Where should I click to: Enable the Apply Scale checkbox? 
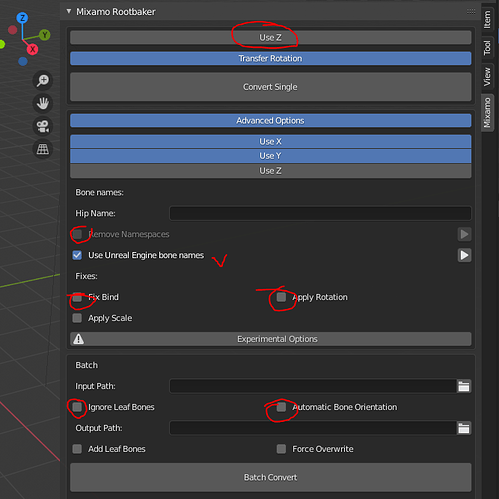[x=77, y=318]
